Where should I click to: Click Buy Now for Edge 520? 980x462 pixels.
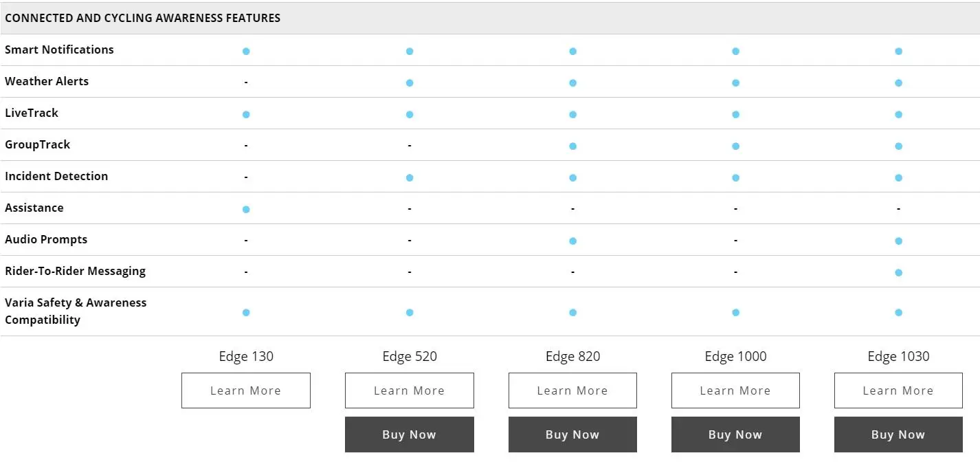coord(409,434)
